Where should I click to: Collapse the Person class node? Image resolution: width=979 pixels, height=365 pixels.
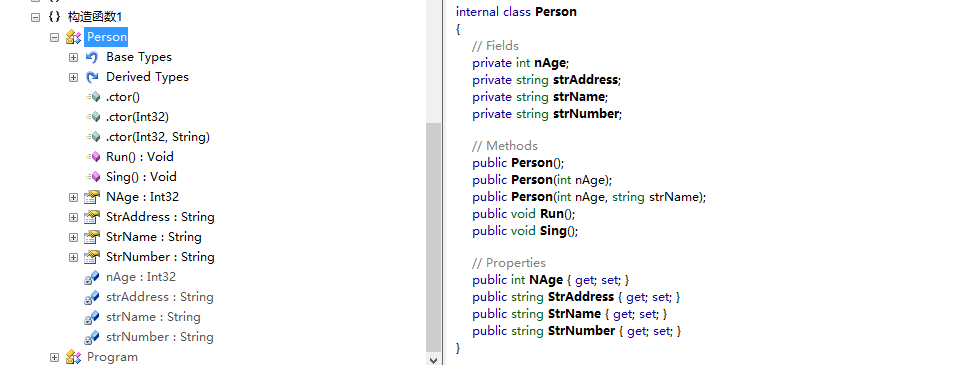click(54, 37)
